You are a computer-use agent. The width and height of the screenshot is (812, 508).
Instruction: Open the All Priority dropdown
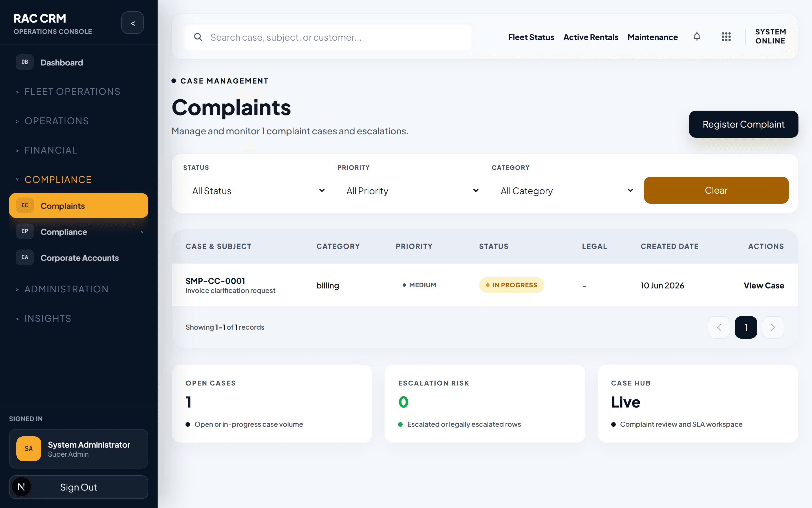point(412,191)
